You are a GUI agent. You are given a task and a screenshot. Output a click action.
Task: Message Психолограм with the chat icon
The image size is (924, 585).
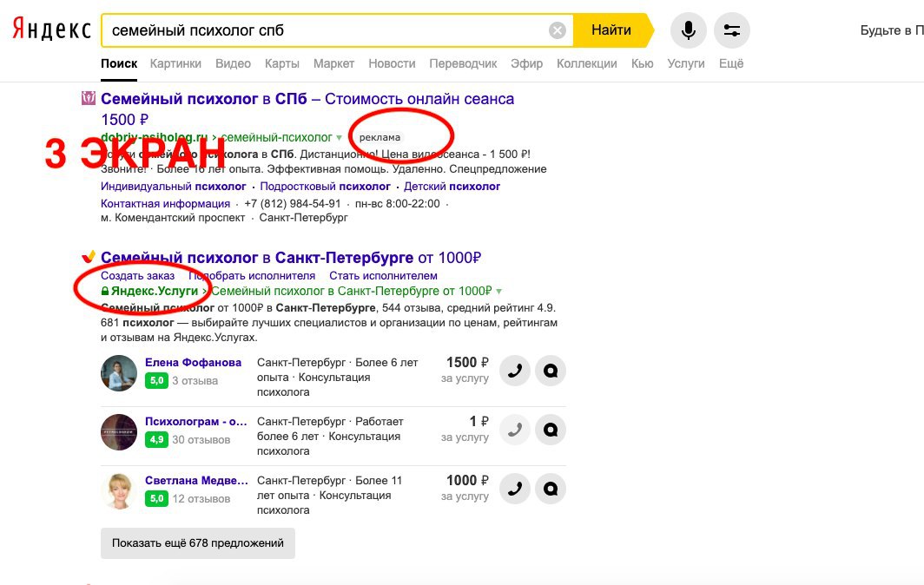pos(551,430)
